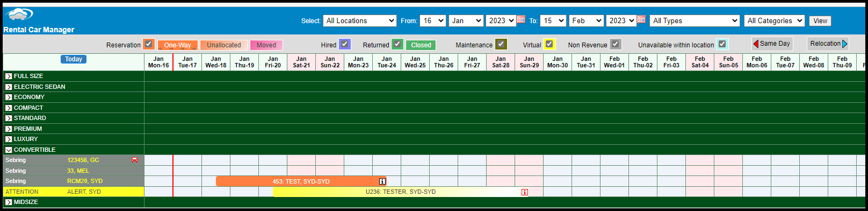Toggle the Maintenance checkbox

point(501,44)
